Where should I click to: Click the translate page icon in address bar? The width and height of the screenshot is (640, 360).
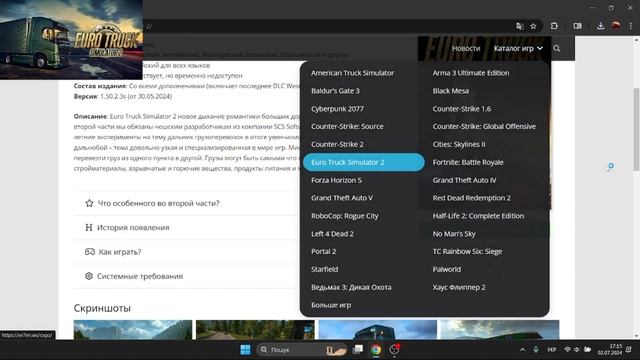[520, 26]
